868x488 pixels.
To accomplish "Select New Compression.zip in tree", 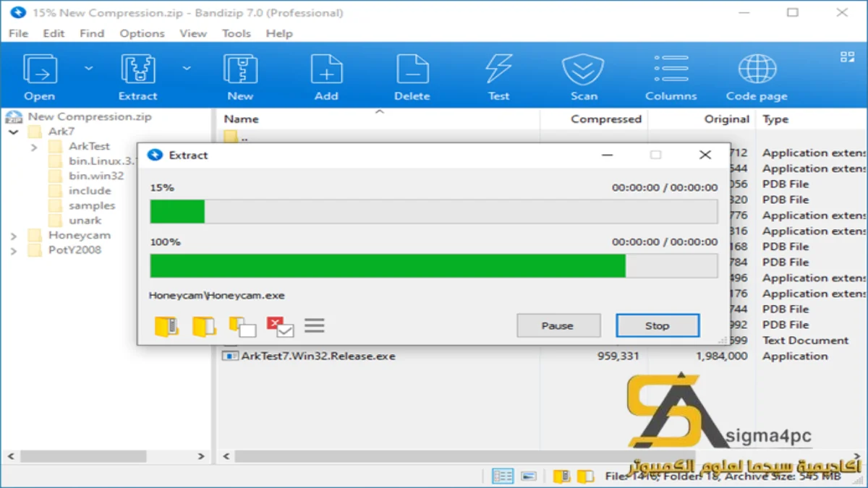I will pyautogui.click(x=90, y=116).
